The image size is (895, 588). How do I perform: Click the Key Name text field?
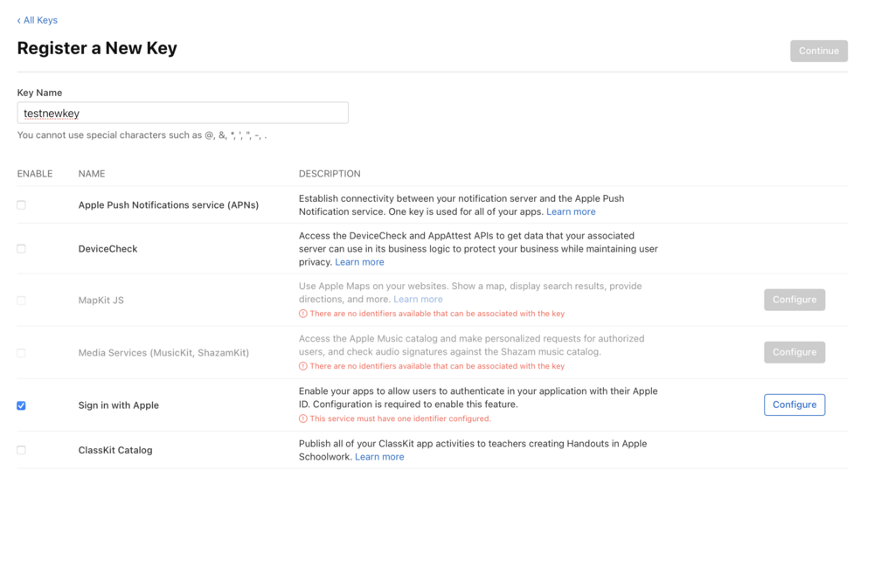click(183, 113)
